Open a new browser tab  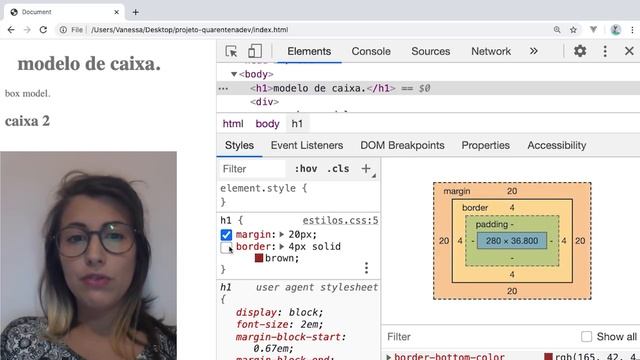(136, 12)
